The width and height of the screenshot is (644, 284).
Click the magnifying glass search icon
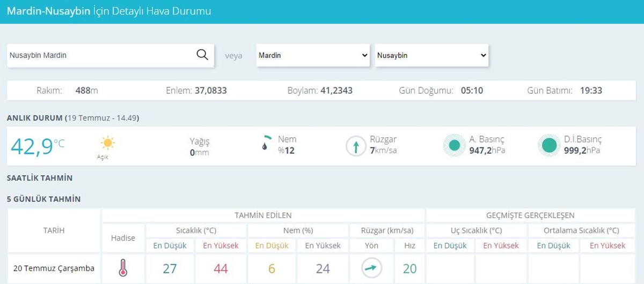click(x=202, y=55)
